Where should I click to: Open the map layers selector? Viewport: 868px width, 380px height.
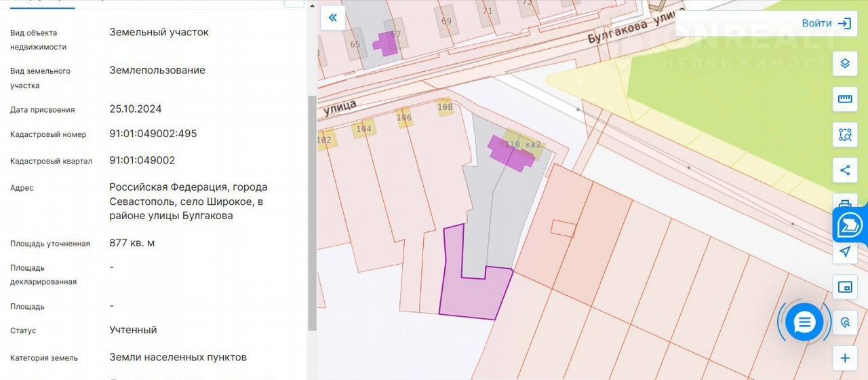(x=845, y=63)
